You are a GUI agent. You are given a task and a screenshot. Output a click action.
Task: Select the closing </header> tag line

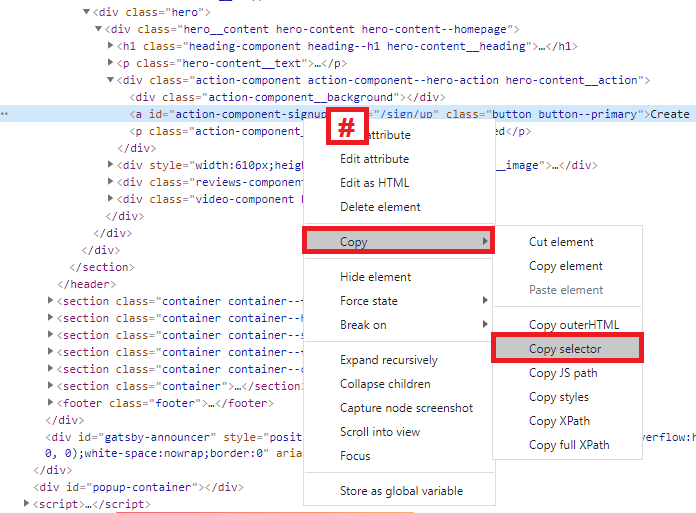87,284
